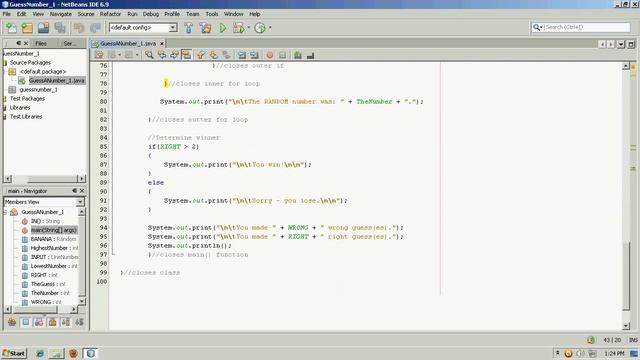Screen dimensions: 640x360
Task: Open the Refactor menu
Action: [110, 14]
